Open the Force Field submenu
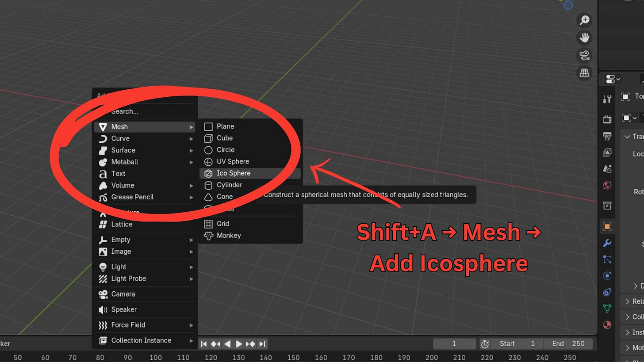Image resolution: width=644 pixels, height=362 pixels. 145,325
